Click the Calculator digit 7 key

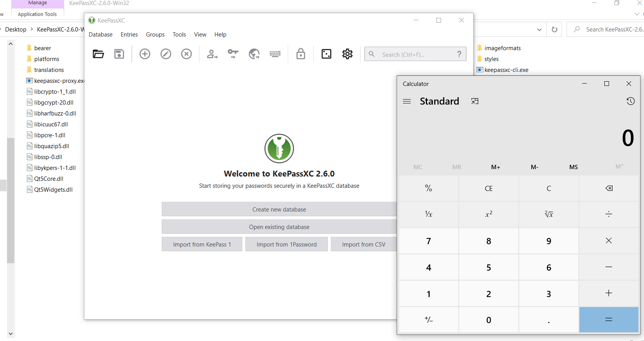click(x=429, y=241)
